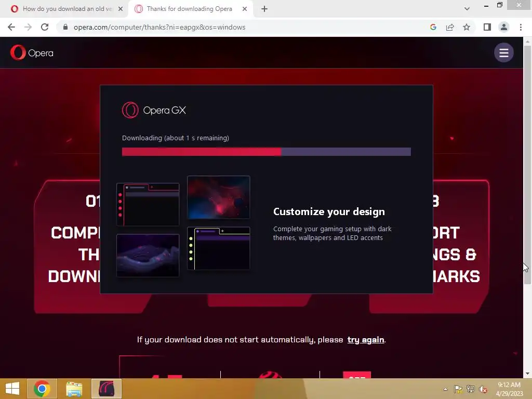Share this page using share icon

(x=450, y=27)
